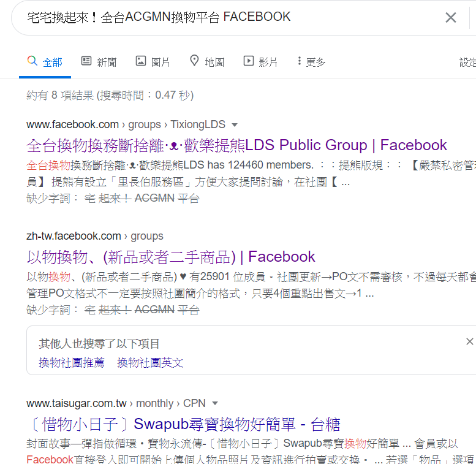
Task: Search suggestion 換物社團推薦
Action: [x=71, y=363]
